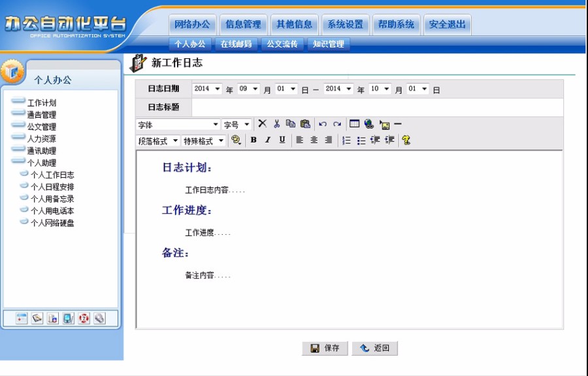Screen dimensions: 588x376
Task: Click the PDA device icon in sidebar footer
Action: 68,318
